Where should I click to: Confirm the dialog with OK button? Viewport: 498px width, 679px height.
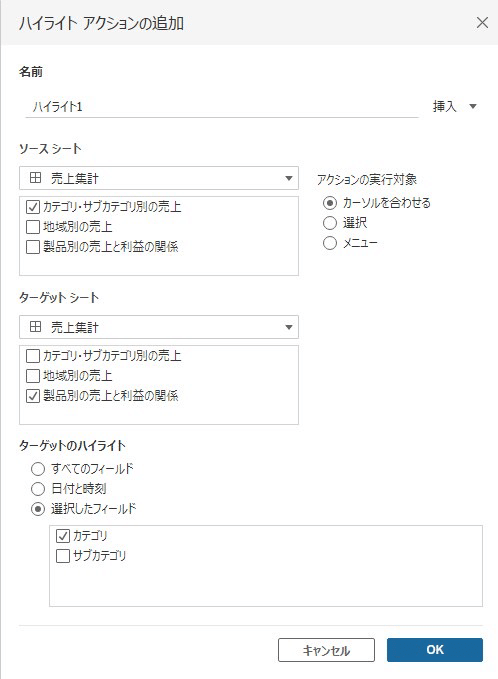coord(435,650)
